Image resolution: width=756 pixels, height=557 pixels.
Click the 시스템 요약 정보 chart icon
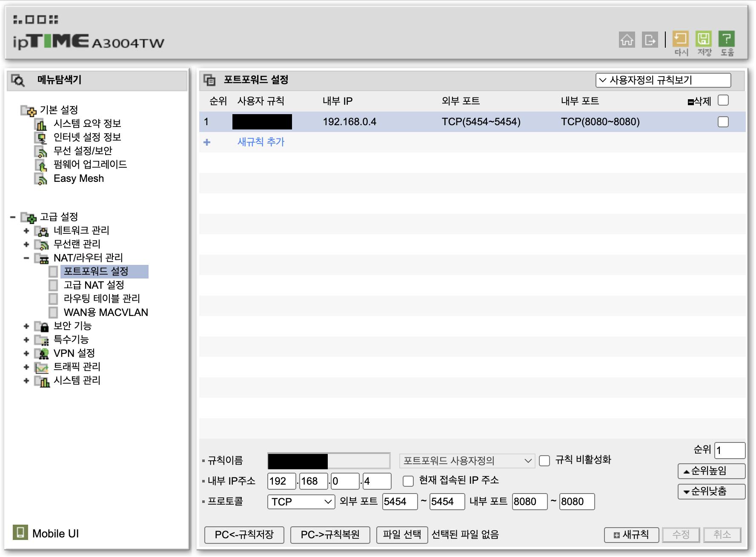(40, 124)
